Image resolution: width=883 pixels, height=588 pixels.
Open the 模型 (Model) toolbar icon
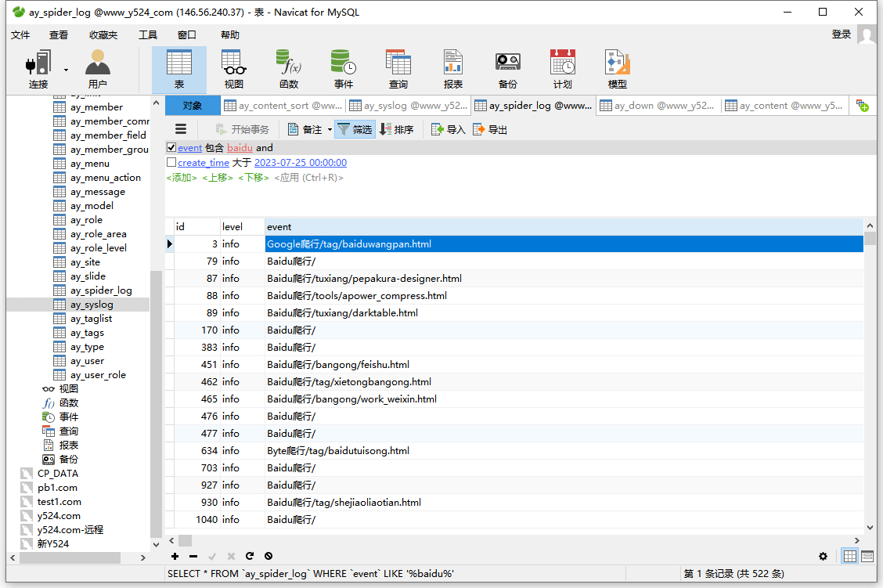617,69
